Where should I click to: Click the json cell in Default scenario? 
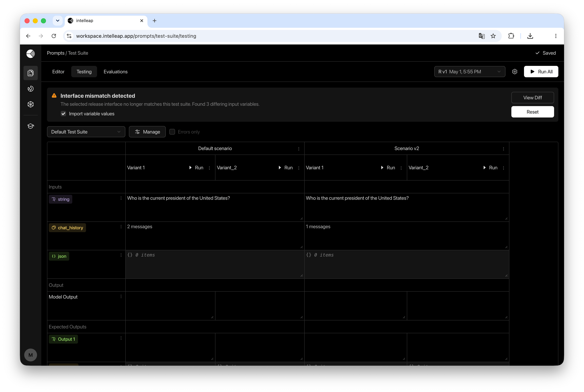point(215,264)
